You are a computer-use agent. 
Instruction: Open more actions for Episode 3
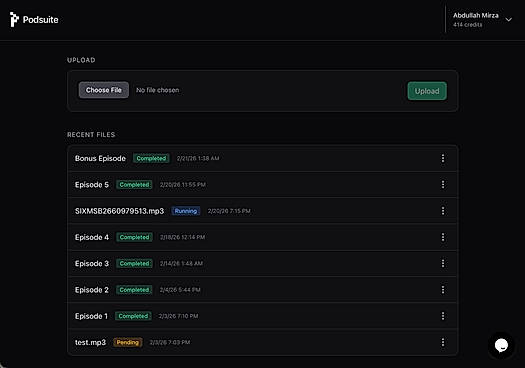(443, 263)
